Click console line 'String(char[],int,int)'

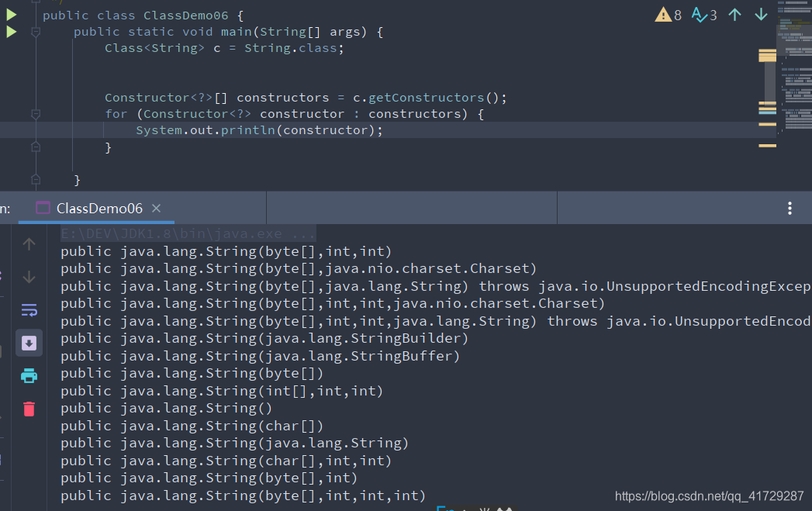(x=226, y=461)
